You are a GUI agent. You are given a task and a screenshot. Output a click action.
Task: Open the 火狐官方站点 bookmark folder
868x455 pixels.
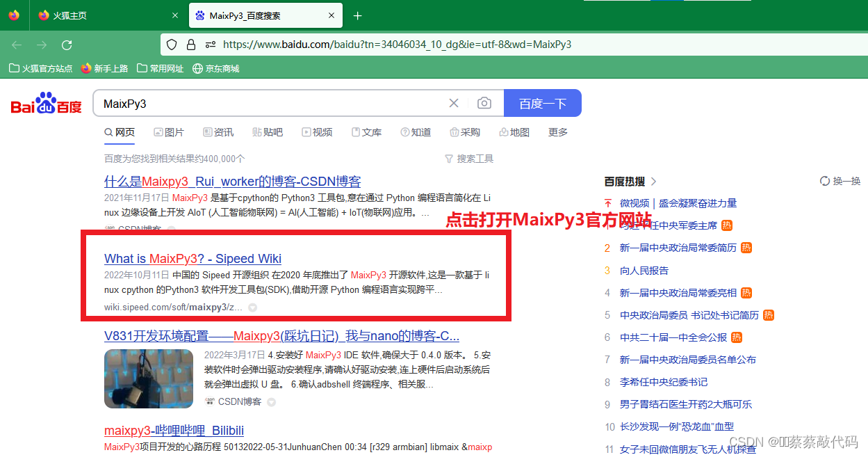click(41, 68)
